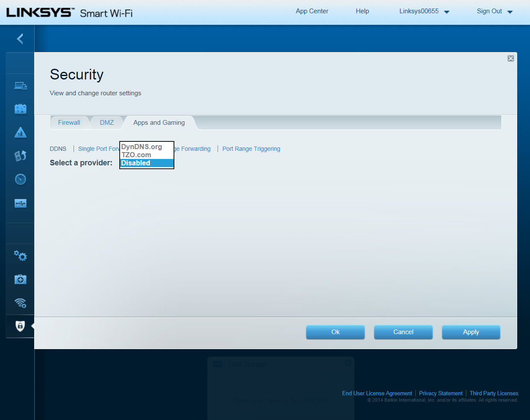The height and width of the screenshot is (420, 530).
Task: Open the Guest Access briefcase icon
Action: click(21, 109)
